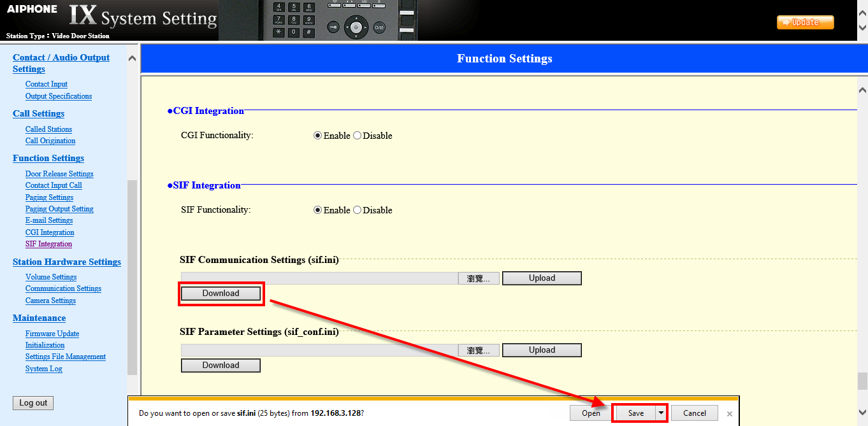Disable CGI Functionality radio option

(357, 136)
